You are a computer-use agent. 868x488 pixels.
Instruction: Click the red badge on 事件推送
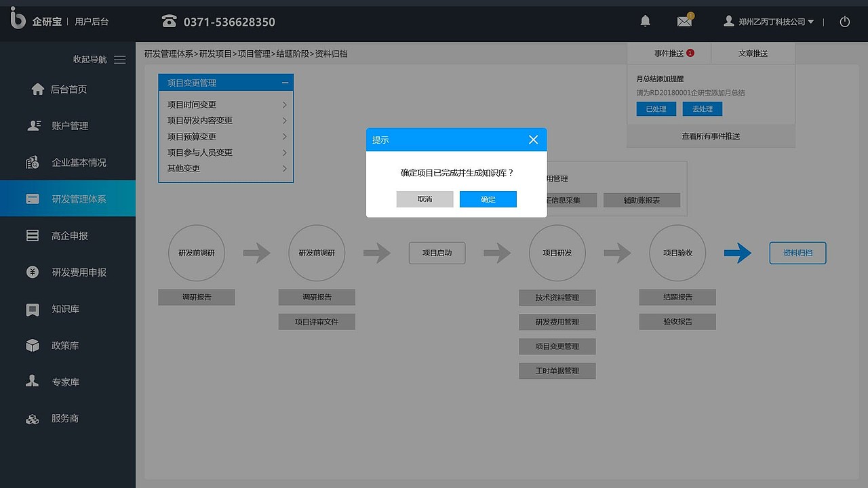(x=690, y=53)
